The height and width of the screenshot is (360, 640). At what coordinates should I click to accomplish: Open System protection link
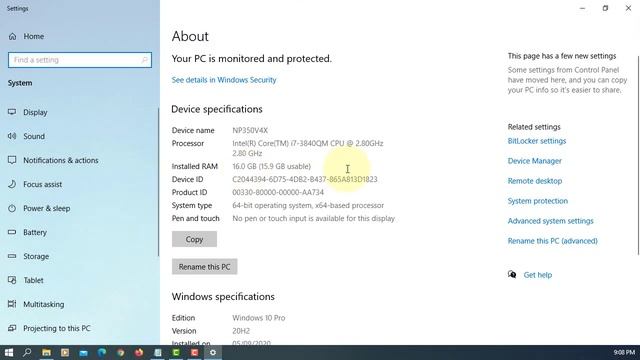point(538,201)
